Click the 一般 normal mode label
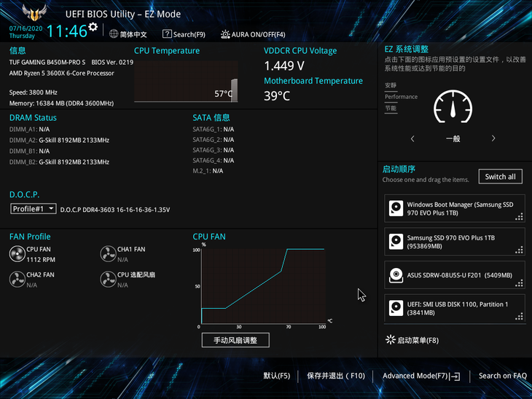Image resolution: width=532 pixels, height=399 pixels. [x=453, y=138]
